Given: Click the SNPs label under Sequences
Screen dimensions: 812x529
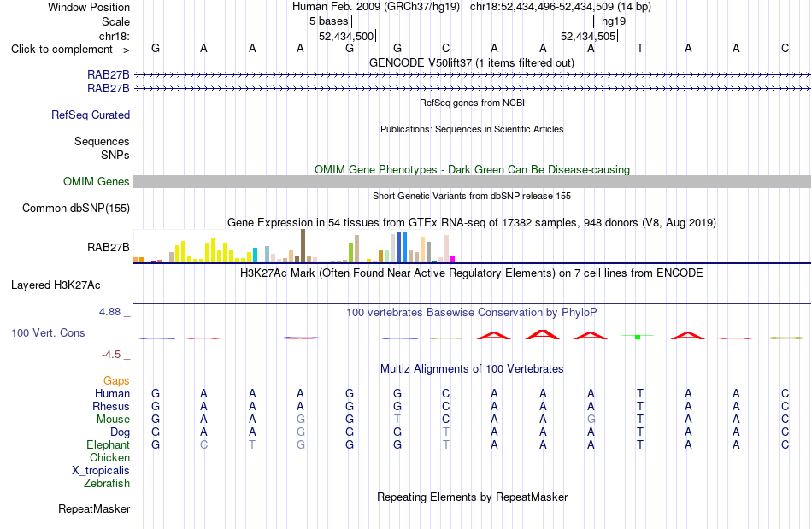Looking at the screenshot, I should pyautogui.click(x=115, y=155).
